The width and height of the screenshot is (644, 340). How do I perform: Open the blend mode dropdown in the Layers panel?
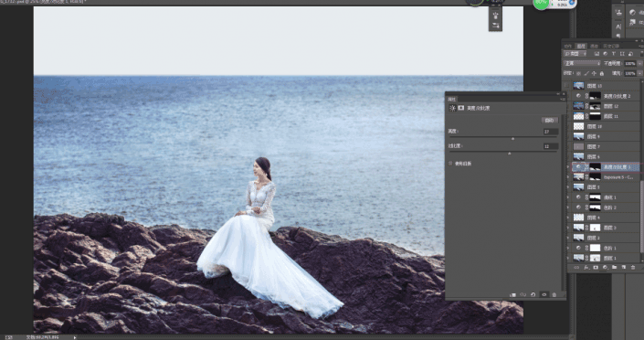(583, 63)
